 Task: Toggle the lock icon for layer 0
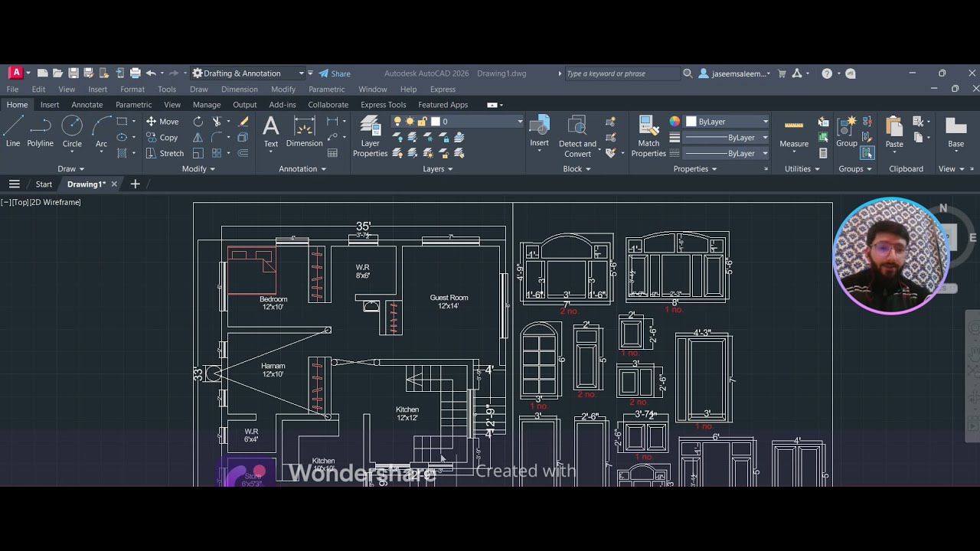[x=422, y=122]
